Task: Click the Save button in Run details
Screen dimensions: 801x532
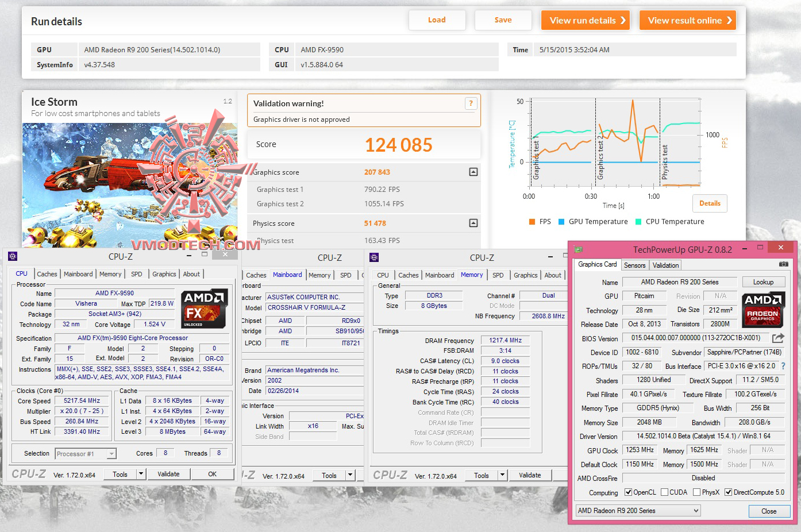Action: point(503,20)
